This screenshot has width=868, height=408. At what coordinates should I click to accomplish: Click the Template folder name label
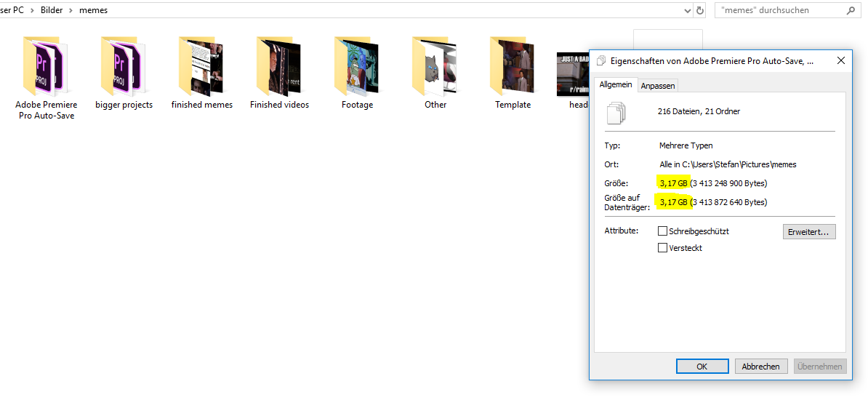[x=513, y=105]
